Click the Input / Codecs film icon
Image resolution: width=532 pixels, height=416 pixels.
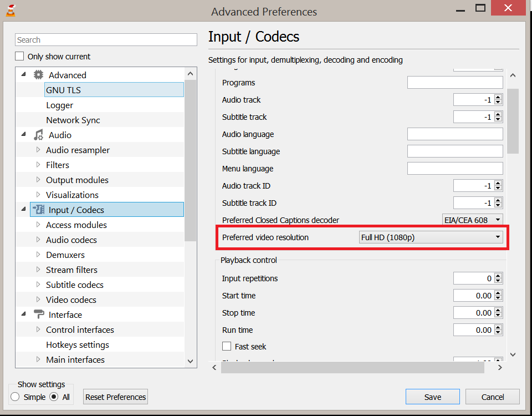coord(38,210)
